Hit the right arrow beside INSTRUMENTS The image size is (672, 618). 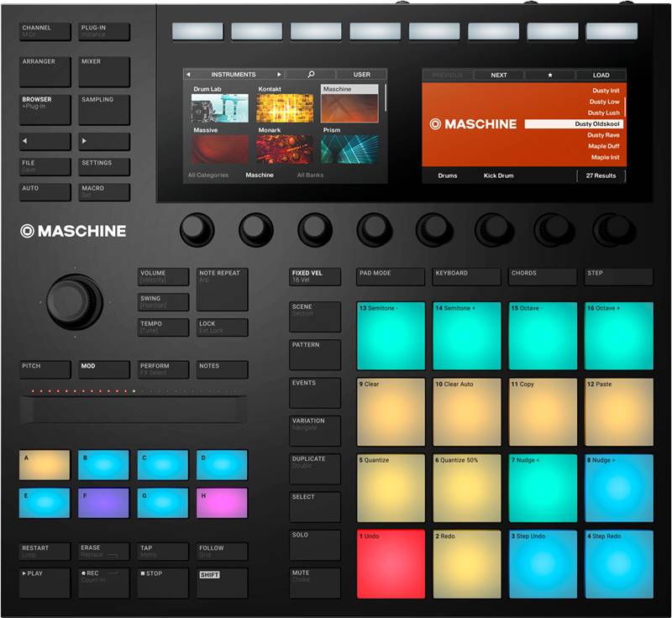click(x=279, y=75)
